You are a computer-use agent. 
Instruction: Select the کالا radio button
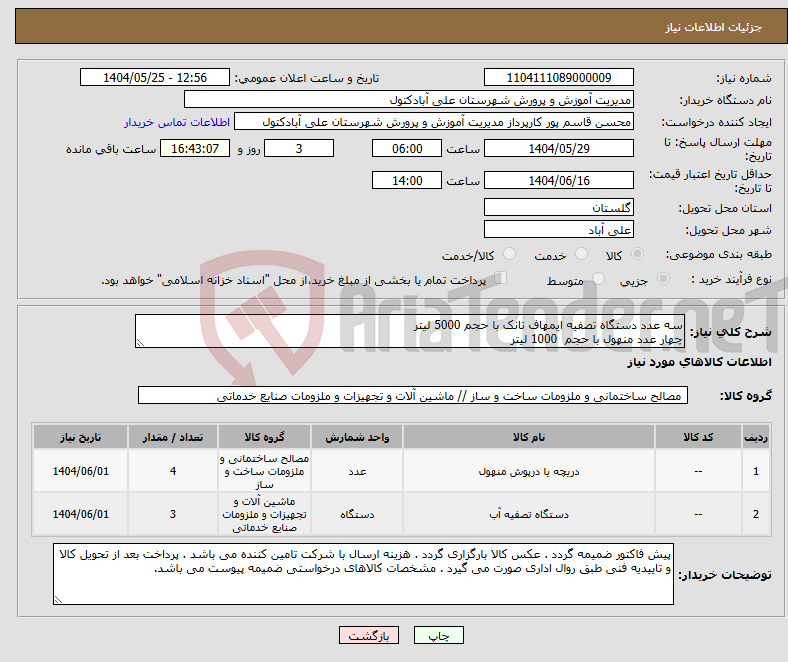637,254
